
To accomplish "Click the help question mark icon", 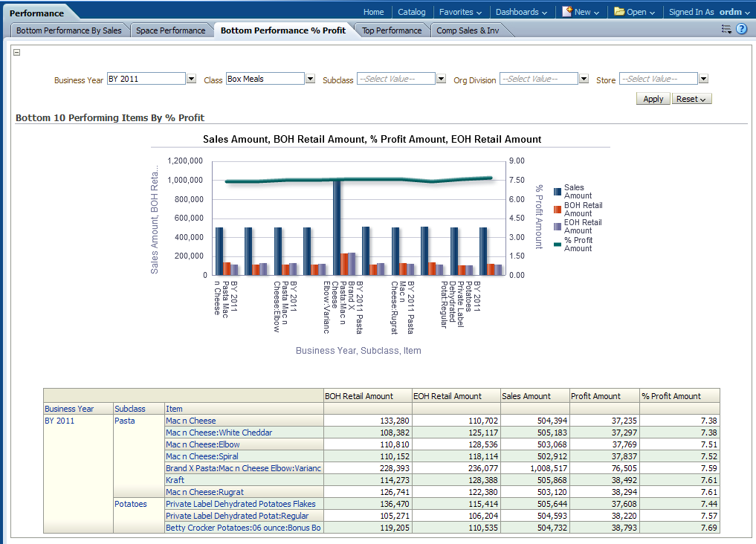I will click(x=741, y=30).
